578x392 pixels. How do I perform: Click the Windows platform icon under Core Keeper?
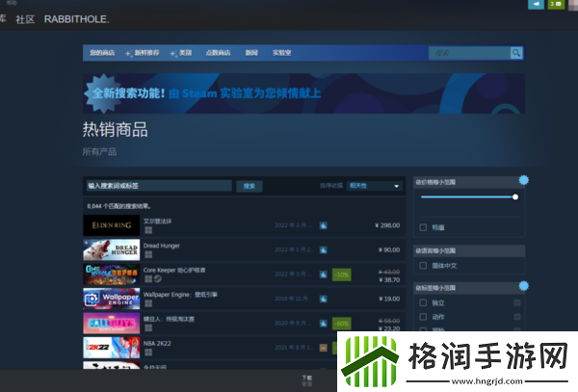pos(148,279)
